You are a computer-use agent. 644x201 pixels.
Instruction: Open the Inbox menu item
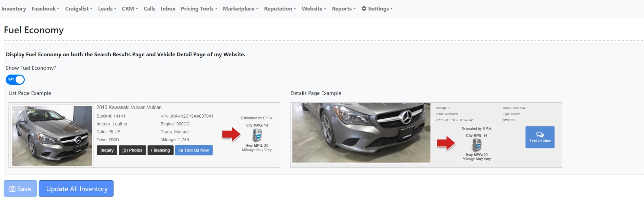pyautogui.click(x=168, y=8)
